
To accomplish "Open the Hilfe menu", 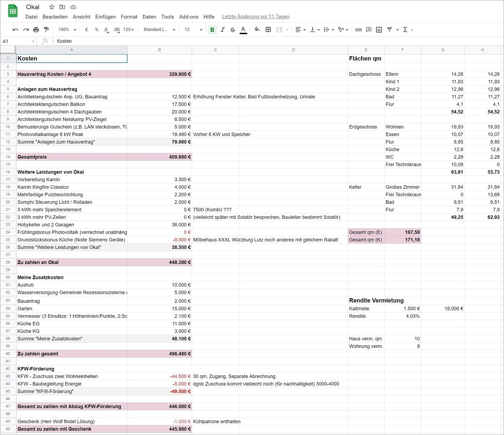I will (x=209, y=17).
